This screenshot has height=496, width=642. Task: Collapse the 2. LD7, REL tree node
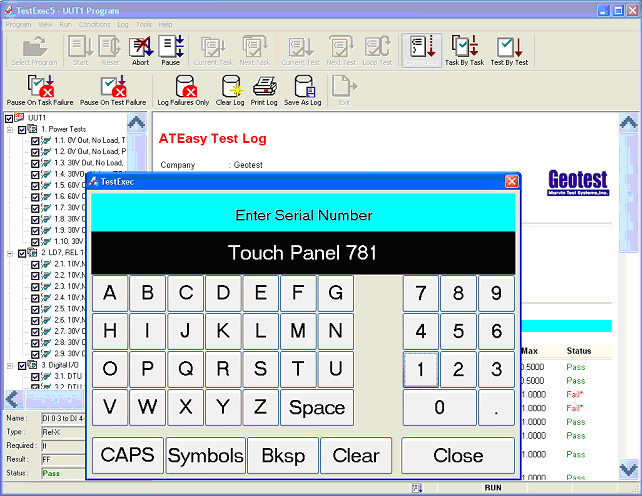(9, 253)
